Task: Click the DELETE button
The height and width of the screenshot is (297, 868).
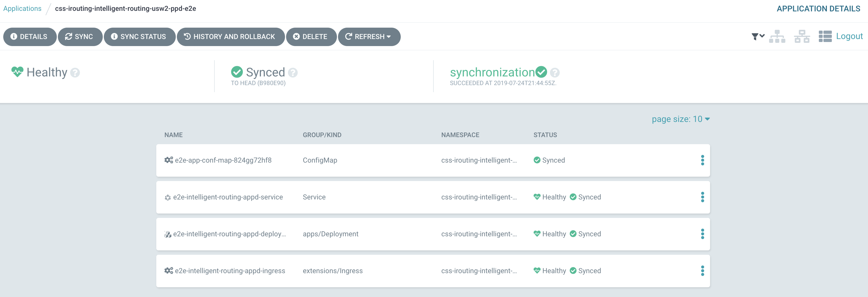Action: (x=311, y=37)
